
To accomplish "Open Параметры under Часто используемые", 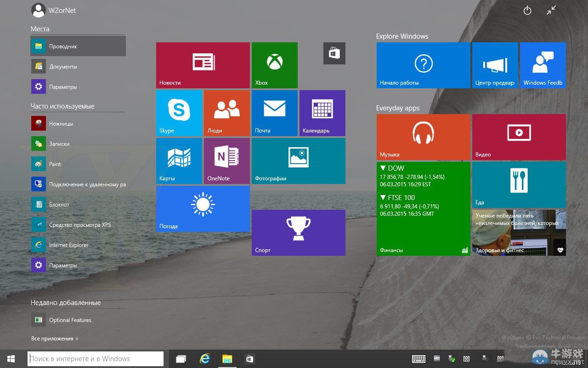I will click(78, 265).
